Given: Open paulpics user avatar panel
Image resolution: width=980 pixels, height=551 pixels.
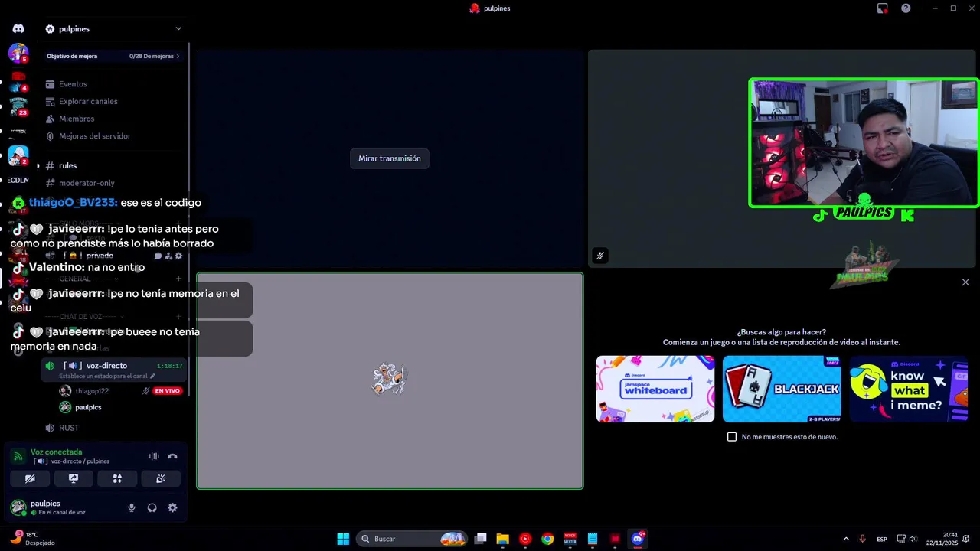Looking at the screenshot, I should pyautogui.click(x=18, y=507).
